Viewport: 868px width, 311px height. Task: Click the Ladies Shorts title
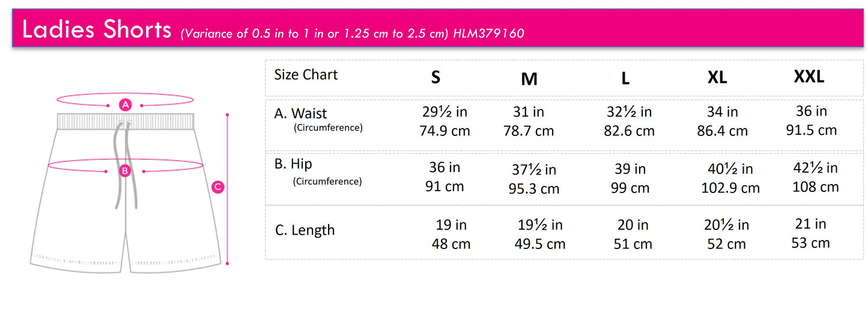[96, 30]
